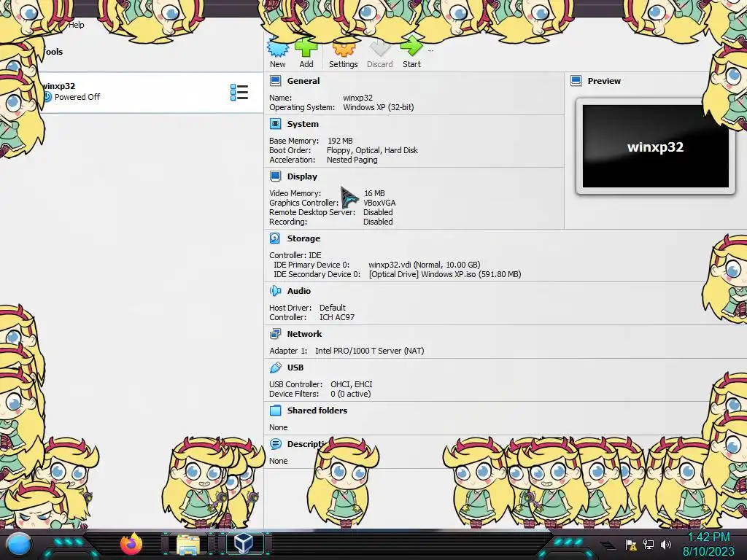747x560 pixels.
Task: Open the General section heading
Action: coord(303,81)
